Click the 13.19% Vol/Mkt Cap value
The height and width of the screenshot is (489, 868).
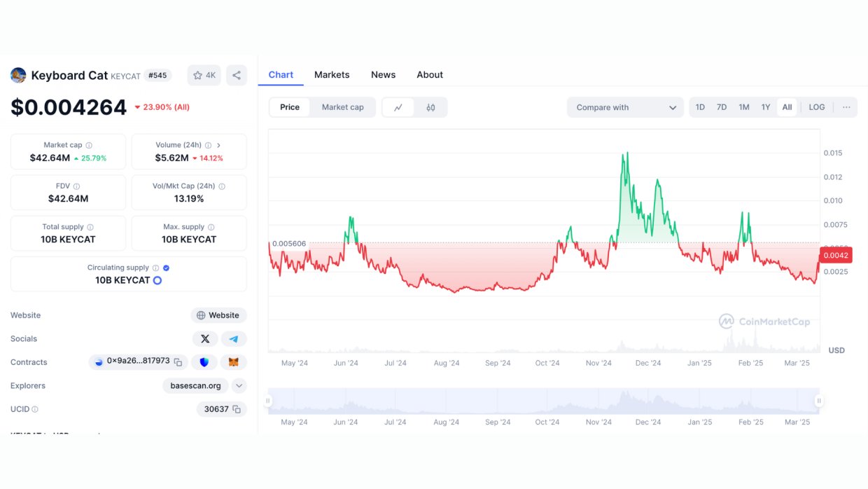pos(189,199)
